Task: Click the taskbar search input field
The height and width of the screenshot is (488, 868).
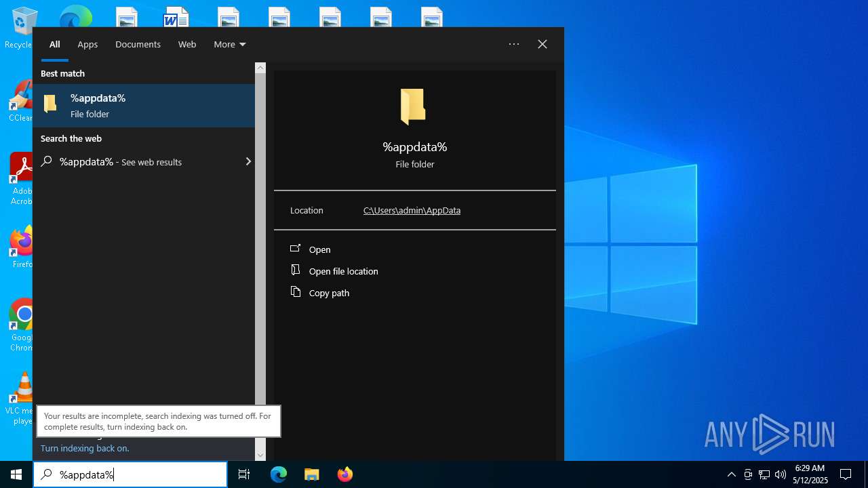Action: (x=130, y=474)
